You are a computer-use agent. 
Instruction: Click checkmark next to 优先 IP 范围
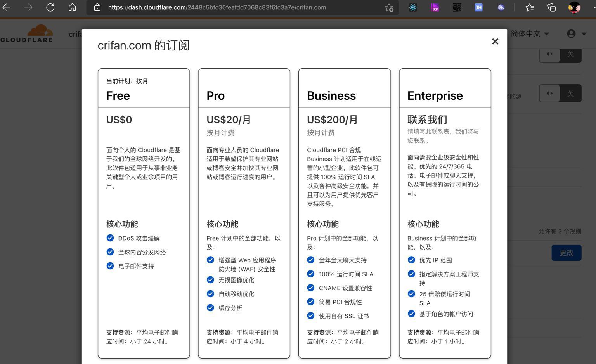(x=411, y=260)
